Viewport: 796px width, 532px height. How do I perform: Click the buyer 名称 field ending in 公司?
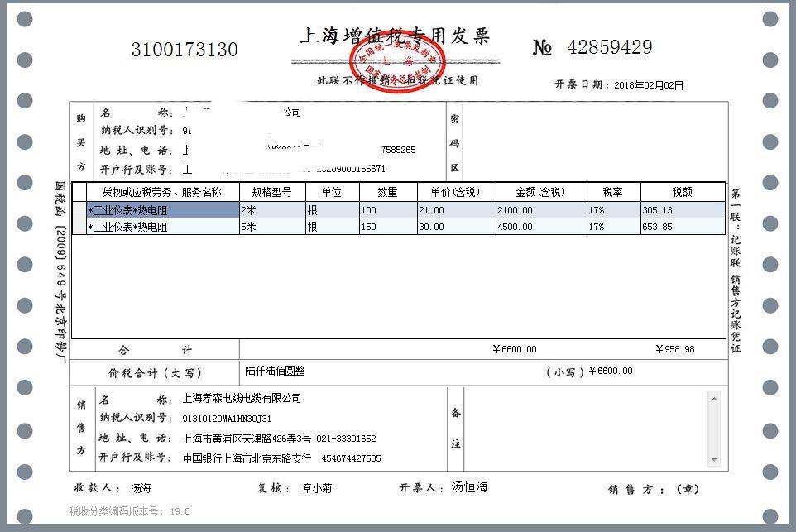(242, 111)
